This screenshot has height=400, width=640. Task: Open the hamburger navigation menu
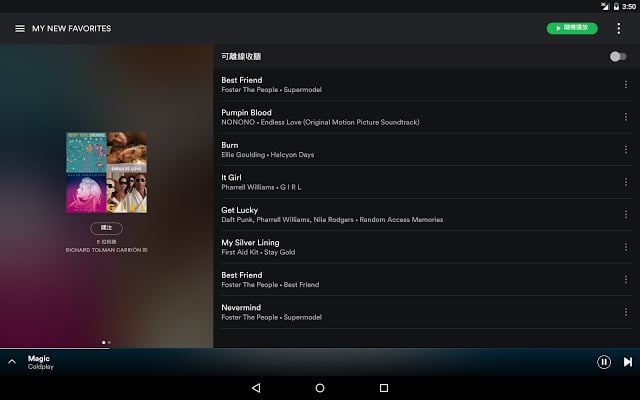point(20,29)
